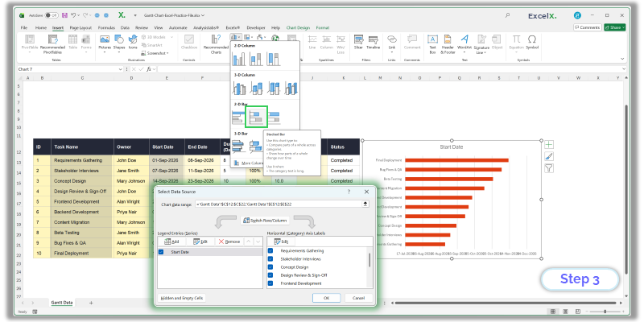Screen dimensions: 644x322
Task: Uncheck Design Review & Sign-Off checkbox
Action: pyautogui.click(x=270, y=275)
